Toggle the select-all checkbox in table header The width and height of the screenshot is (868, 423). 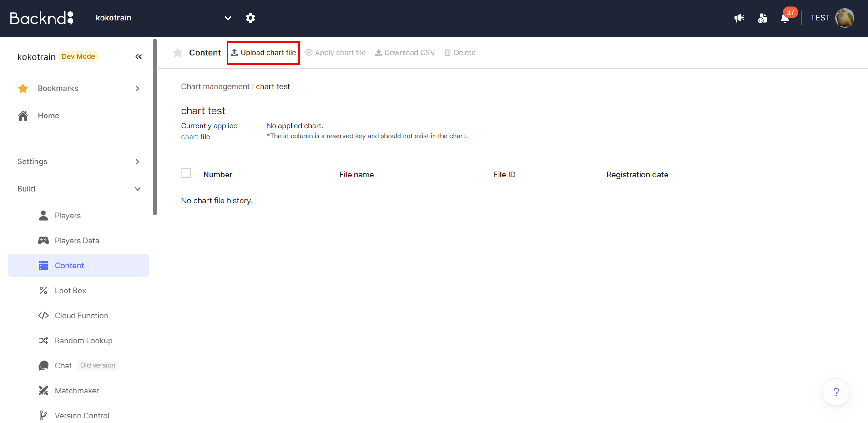pos(186,173)
